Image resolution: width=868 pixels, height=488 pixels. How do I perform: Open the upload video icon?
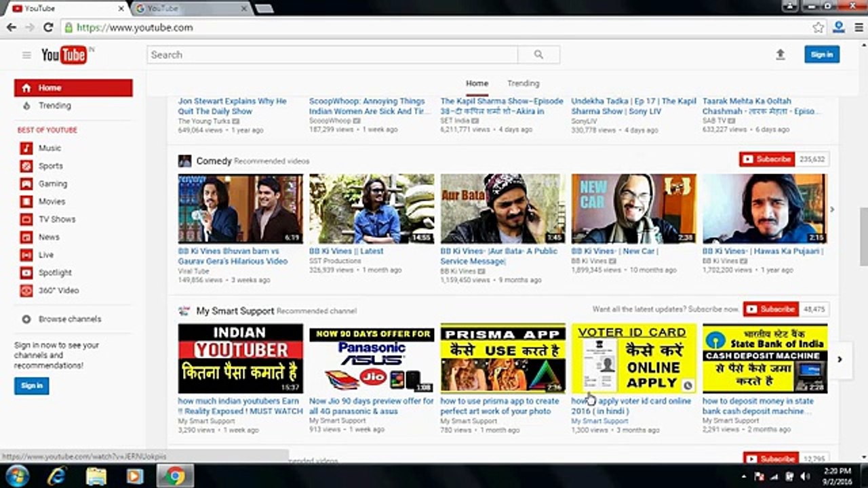point(781,55)
